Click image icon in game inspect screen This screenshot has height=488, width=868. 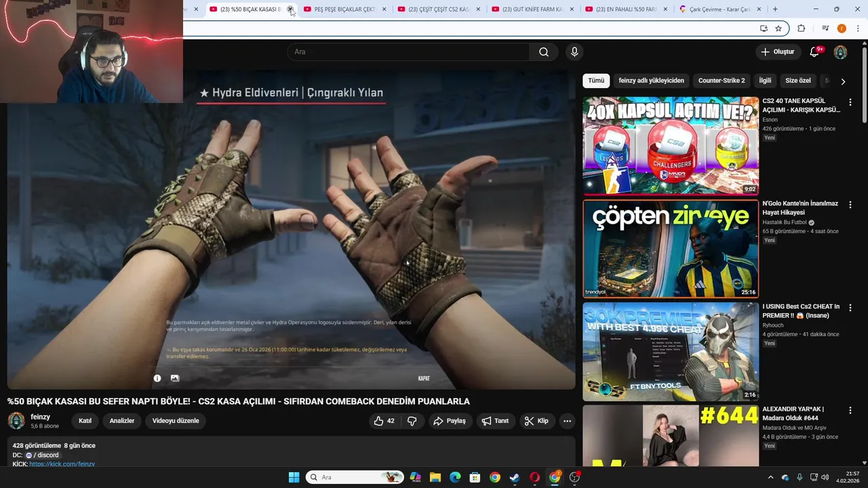(x=175, y=378)
